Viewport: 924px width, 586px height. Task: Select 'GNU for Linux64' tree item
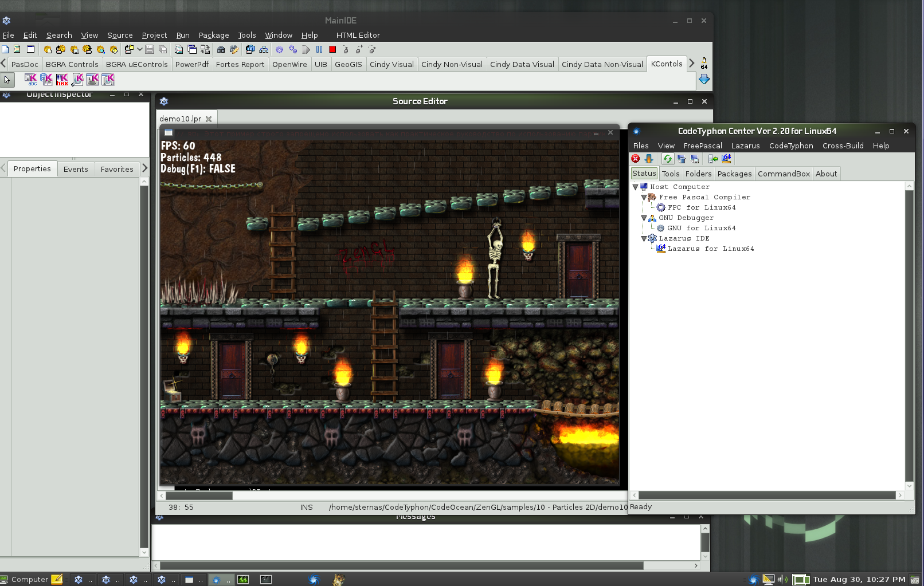point(702,229)
